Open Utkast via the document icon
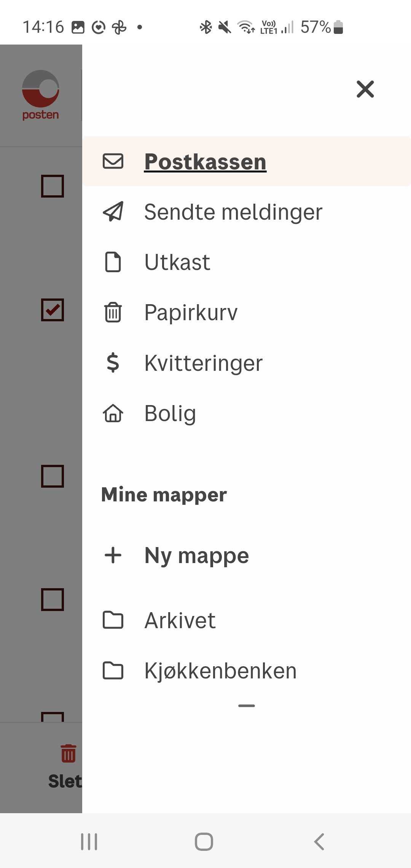 pos(113,262)
